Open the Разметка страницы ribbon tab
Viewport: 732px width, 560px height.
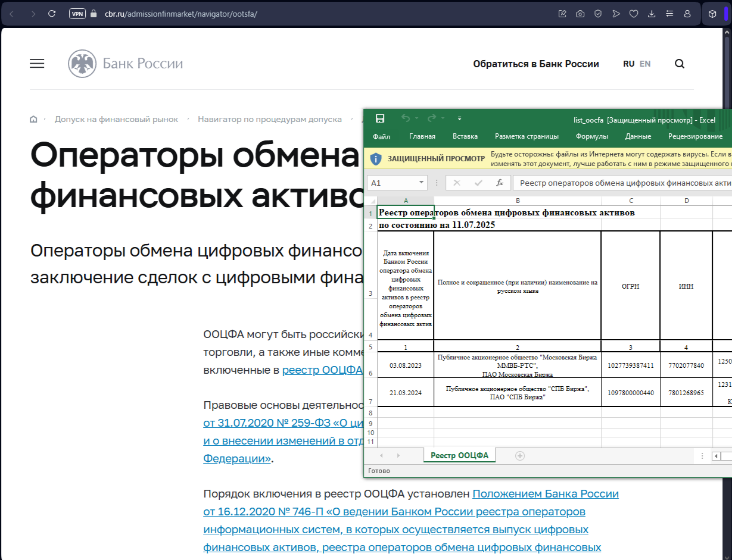click(527, 136)
